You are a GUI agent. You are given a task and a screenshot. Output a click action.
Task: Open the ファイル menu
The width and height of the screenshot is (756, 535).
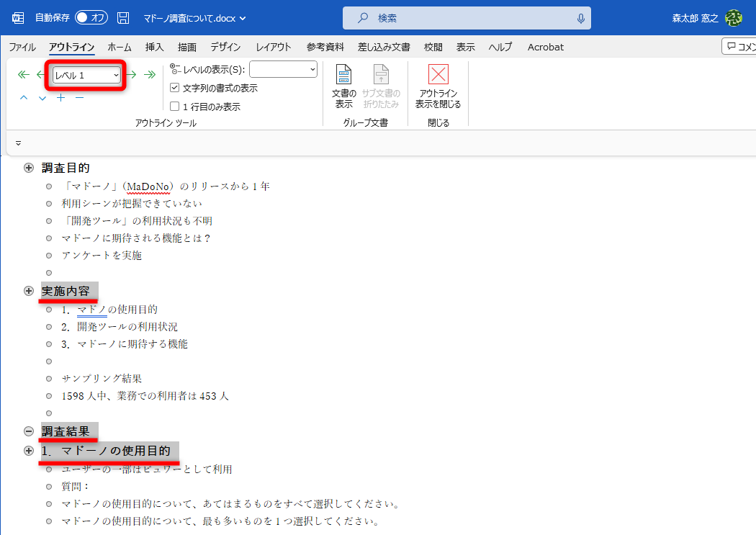tap(22, 47)
